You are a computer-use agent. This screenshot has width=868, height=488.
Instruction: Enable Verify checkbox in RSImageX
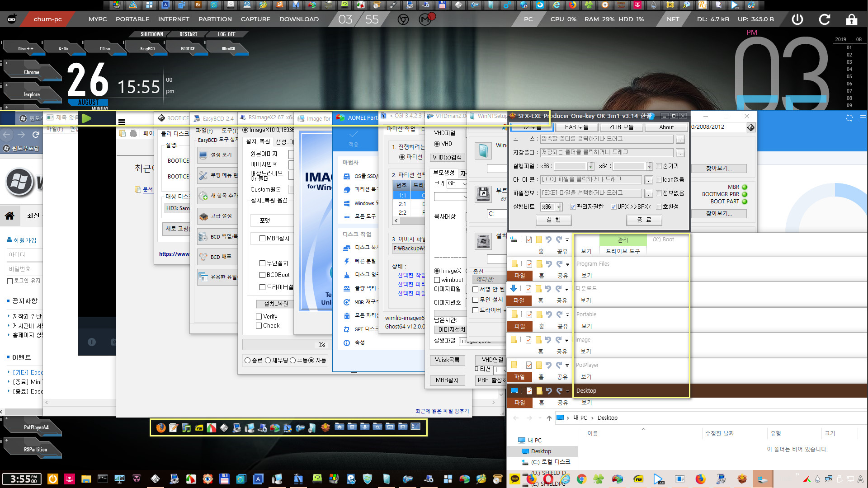(259, 317)
